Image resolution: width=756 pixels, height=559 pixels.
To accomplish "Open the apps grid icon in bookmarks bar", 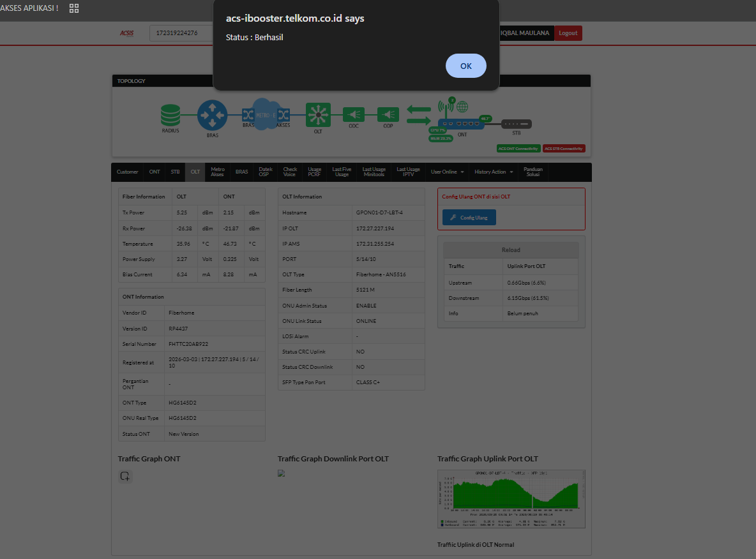I will click(74, 8).
